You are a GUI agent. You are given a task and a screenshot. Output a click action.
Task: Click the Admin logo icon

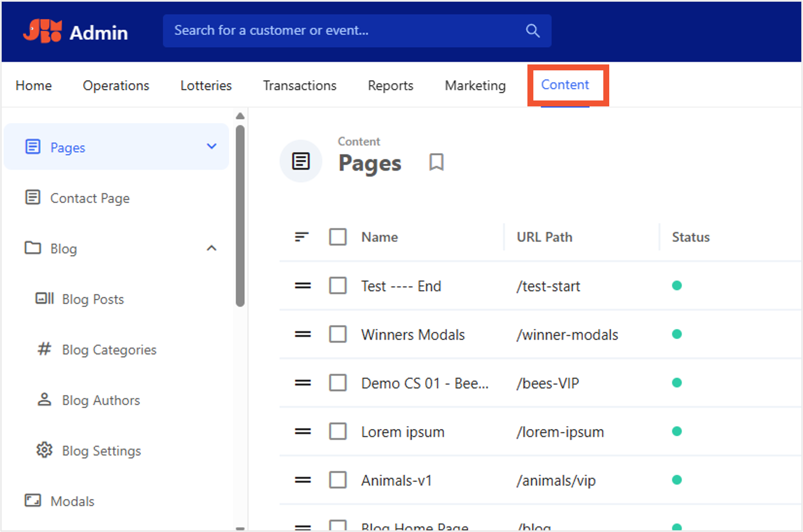click(x=42, y=31)
